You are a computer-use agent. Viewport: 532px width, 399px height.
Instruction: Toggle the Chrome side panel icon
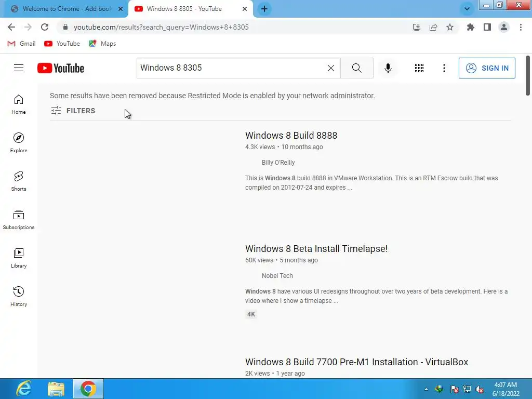click(x=487, y=27)
